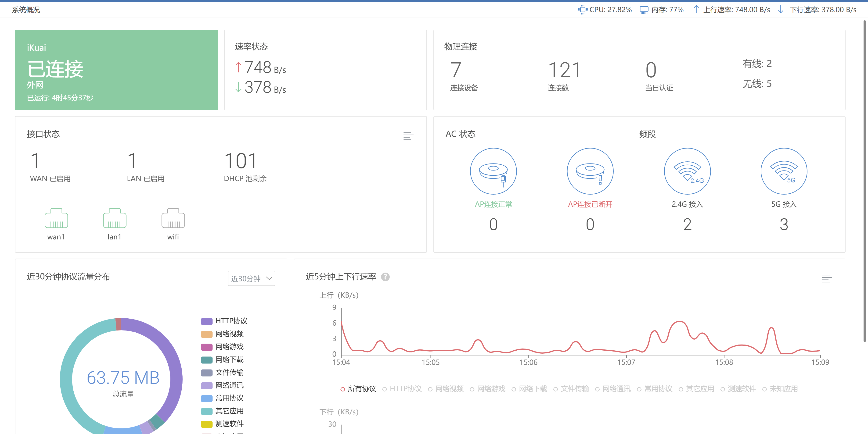Toggle 未知应用 series in the upload chart legend

[x=780, y=389]
